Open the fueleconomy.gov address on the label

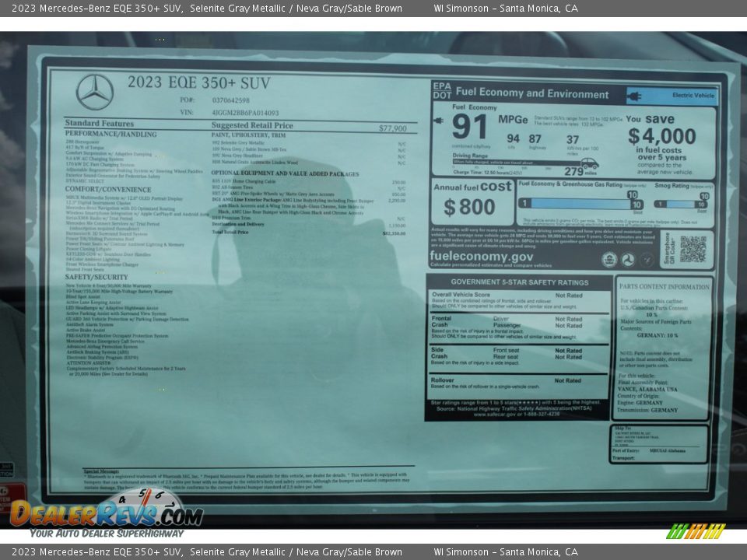tap(481, 256)
